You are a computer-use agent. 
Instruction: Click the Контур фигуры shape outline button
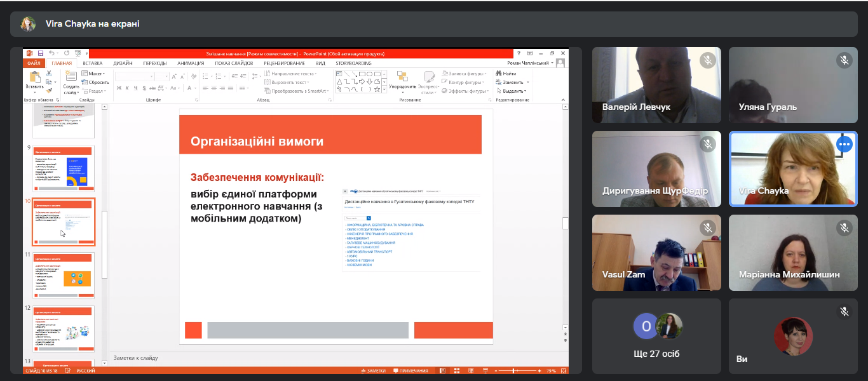click(x=465, y=83)
